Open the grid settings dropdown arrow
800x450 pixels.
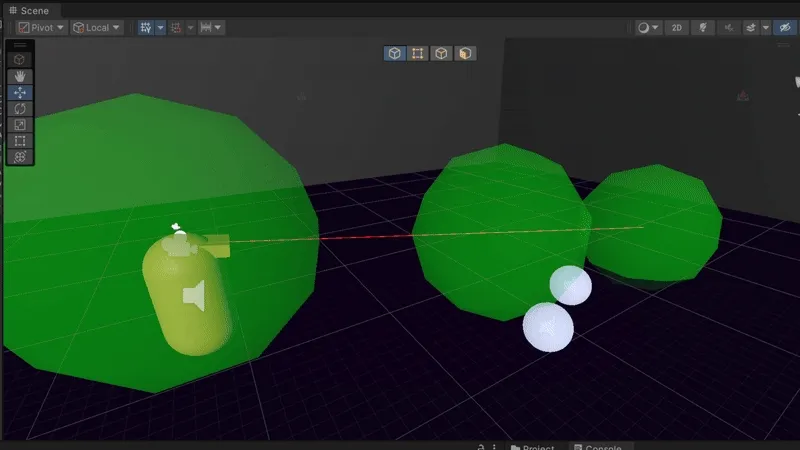160,28
